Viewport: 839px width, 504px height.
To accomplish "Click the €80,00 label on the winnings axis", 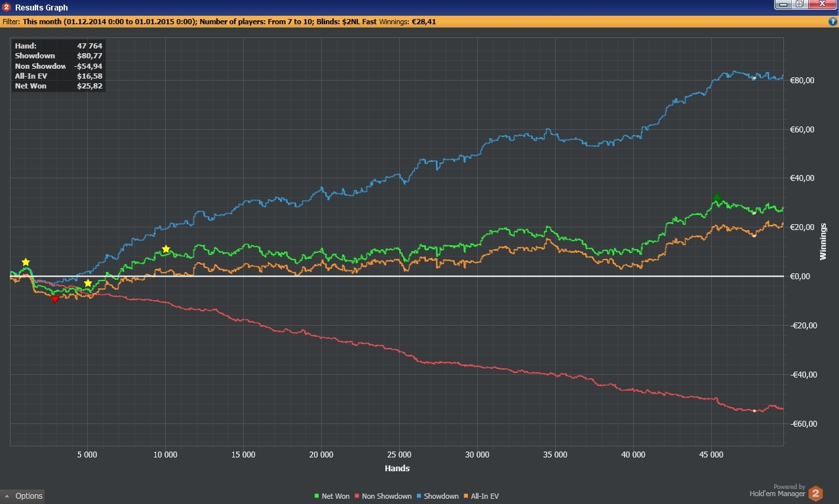I will click(x=802, y=80).
